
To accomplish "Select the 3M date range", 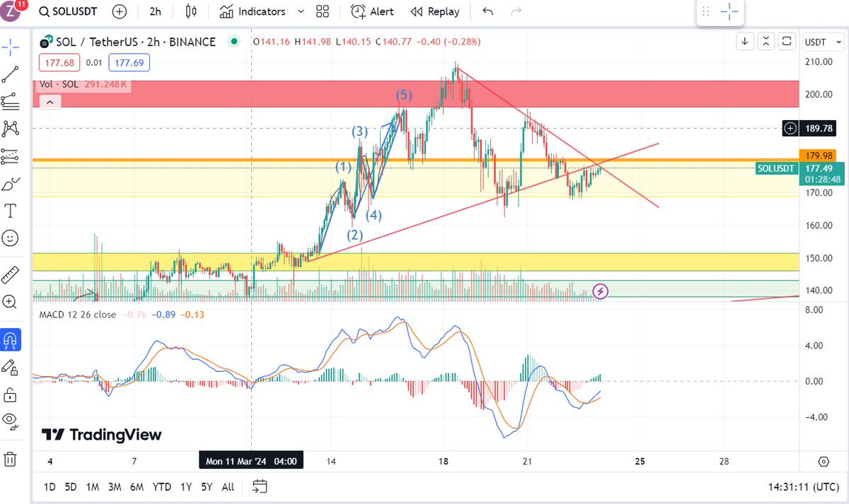I will 114,486.
